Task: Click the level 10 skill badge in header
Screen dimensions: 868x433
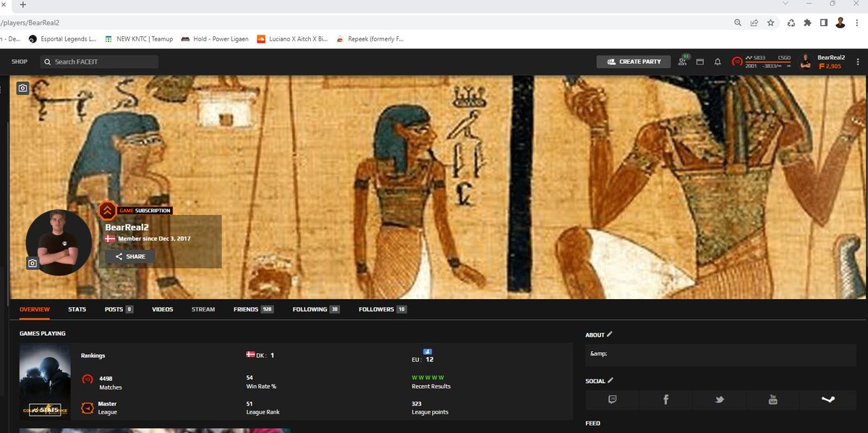Action: point(737,62)
